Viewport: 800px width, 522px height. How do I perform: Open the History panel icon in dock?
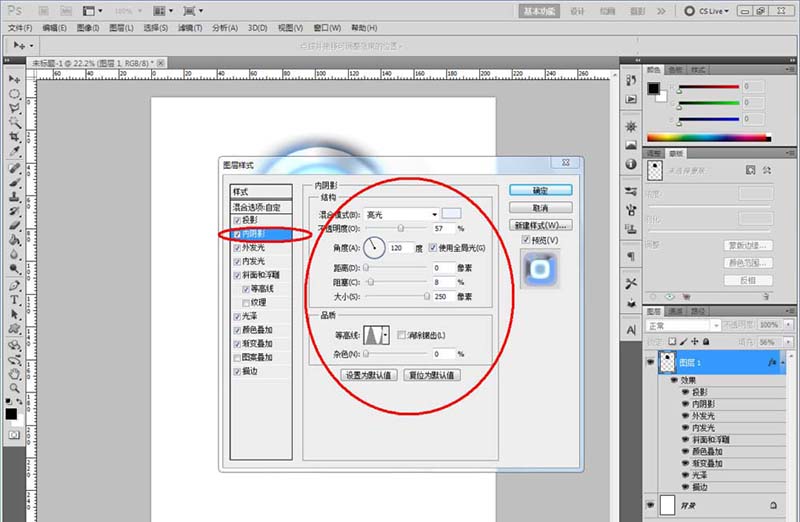click(631, 81)
